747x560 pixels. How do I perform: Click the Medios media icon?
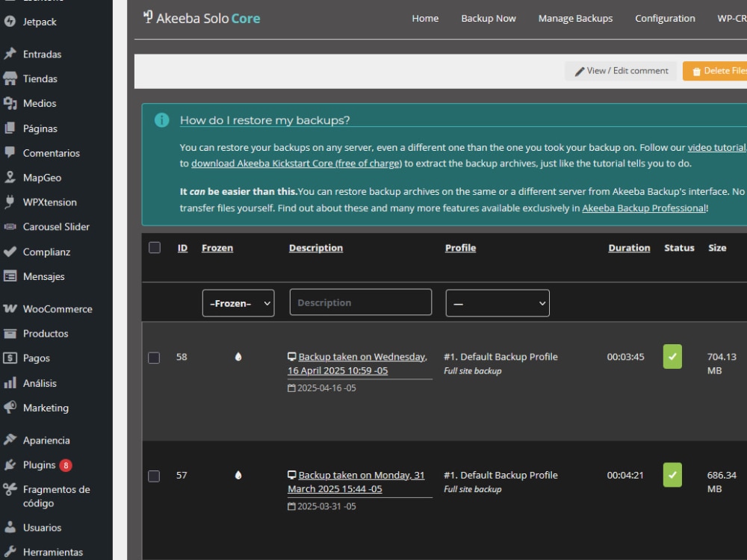(10, 103)
